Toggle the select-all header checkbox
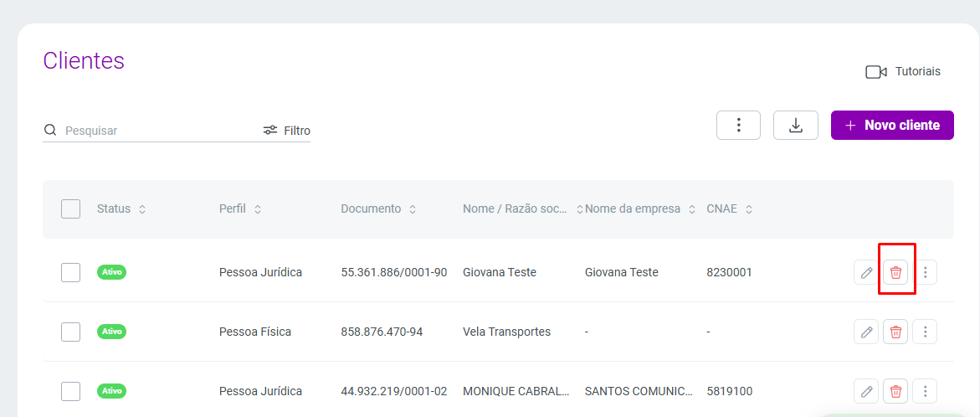 pyautogui.click(x=70, y=208)
